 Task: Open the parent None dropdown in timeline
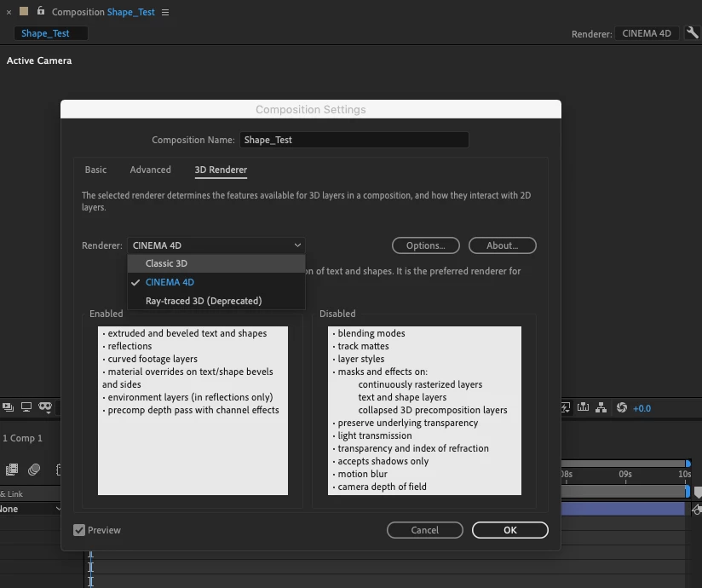[30, 509]
